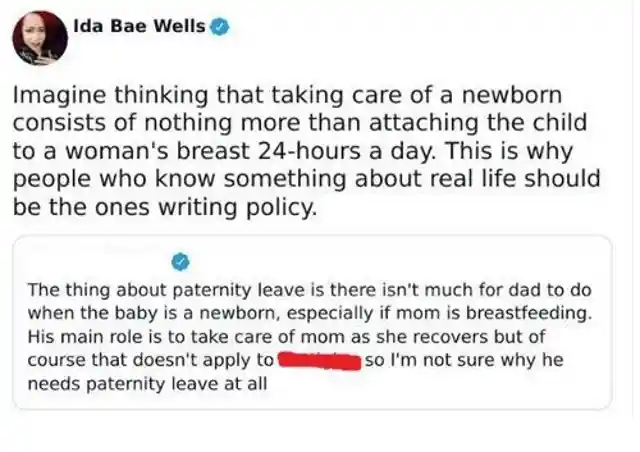Click Ida Bae Wells profile avatar
This screenshot has width=640, height=452.
pos(40,38)
